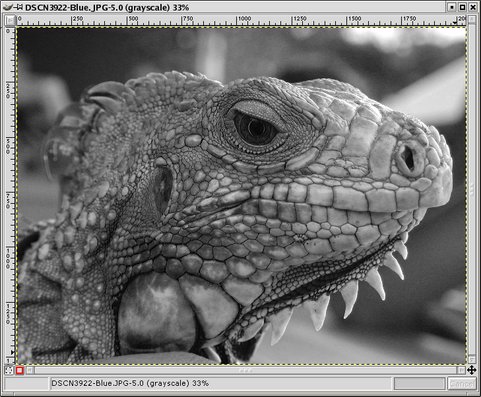Click the dashed selection mask icon beside Quick Mask
Image resolution: width=481 pixels, height=397 pixels.
point(9,370)
